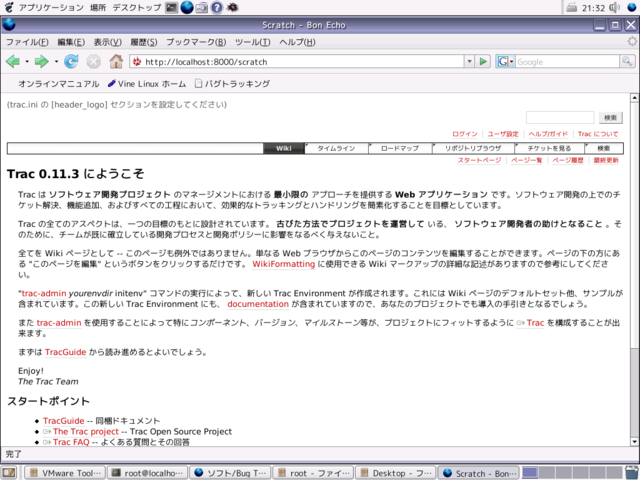Select the Wiki navigation tab

[284, 148]
